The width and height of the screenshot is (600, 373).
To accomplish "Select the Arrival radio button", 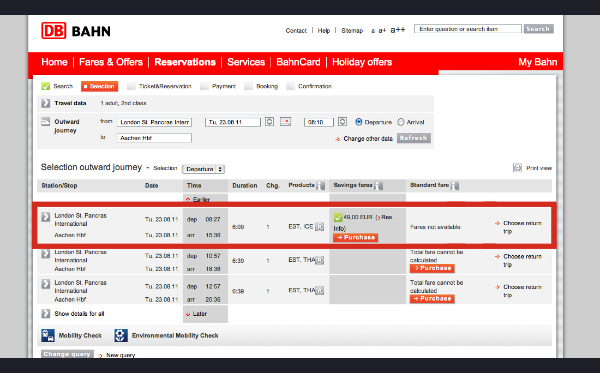I will pos(401,122).
